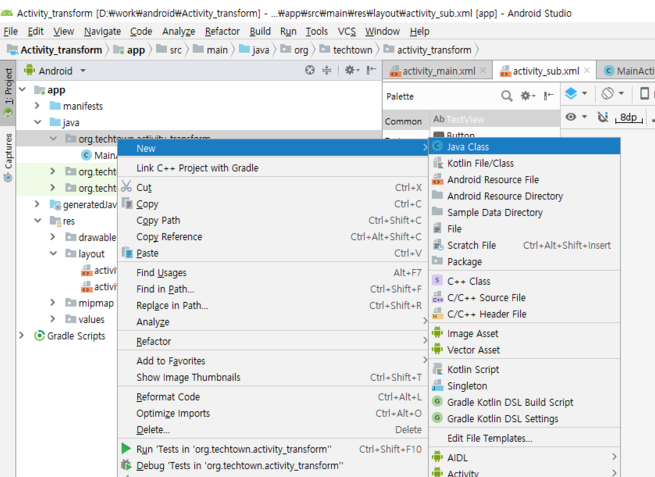Viewport: 655px width, 477px height.
Task: Select C++ Class
Action: pos(524,281)
